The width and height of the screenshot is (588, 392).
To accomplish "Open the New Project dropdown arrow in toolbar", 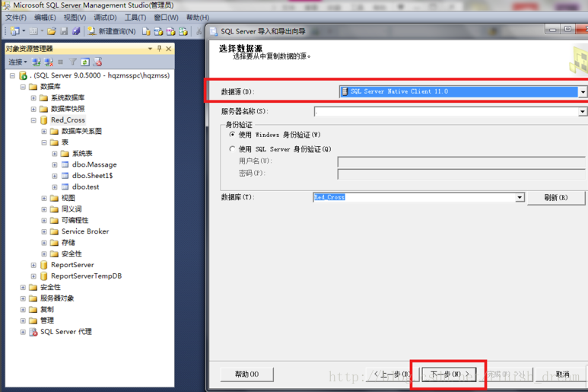I will (x=24, y=31).
